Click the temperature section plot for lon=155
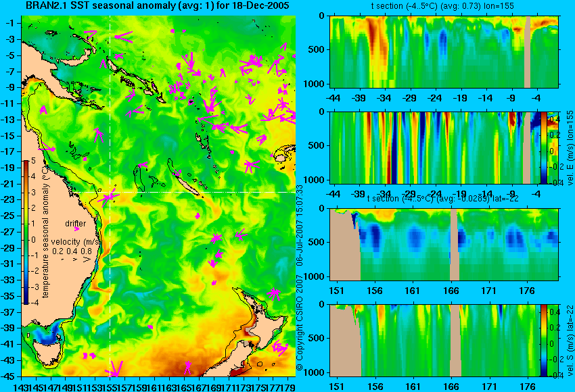575x392 pixels. click(x=444, y=51)
